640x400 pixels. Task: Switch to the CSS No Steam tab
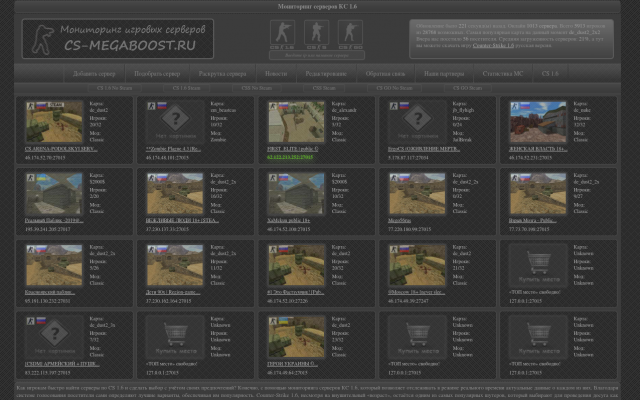tap(257, 88)
